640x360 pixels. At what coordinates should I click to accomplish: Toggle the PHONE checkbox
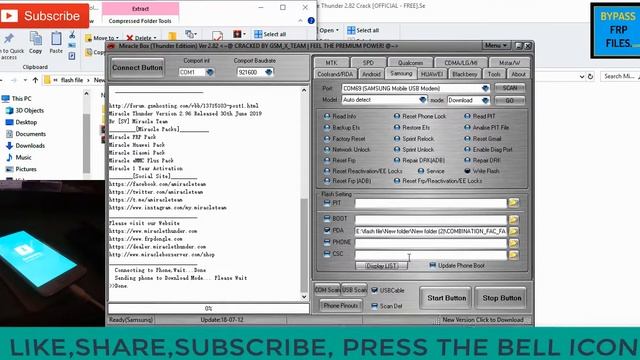[327, 242]
